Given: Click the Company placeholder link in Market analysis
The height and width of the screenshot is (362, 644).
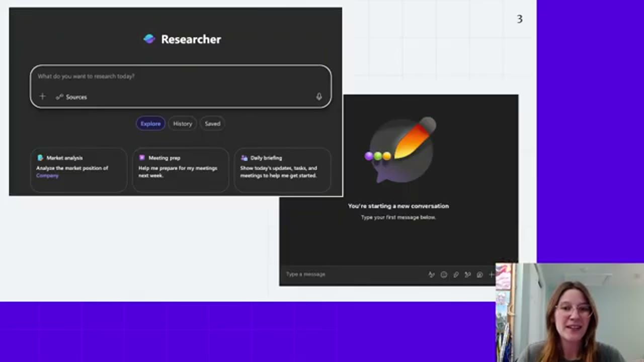Looking at the screenshot, I should [x=47, y=175].
